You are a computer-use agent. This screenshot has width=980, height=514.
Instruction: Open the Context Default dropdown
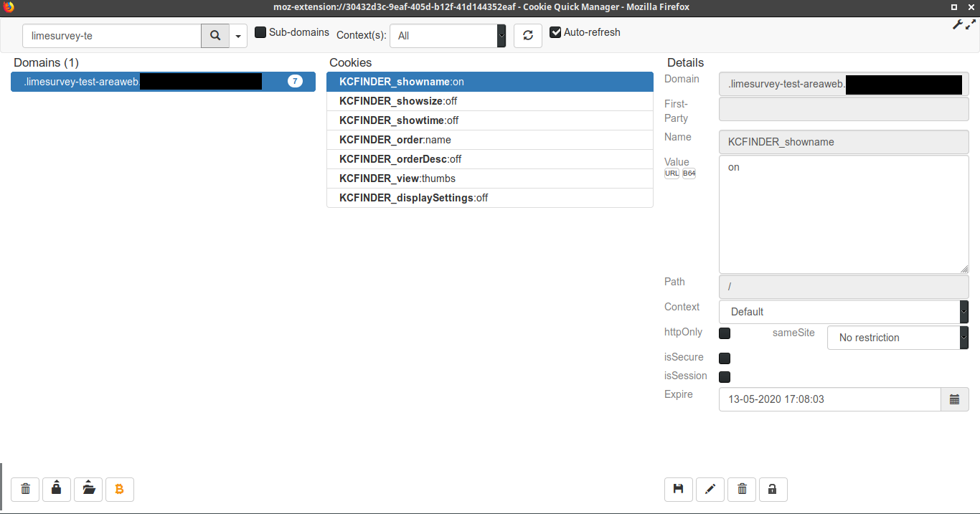click(844, 312)
